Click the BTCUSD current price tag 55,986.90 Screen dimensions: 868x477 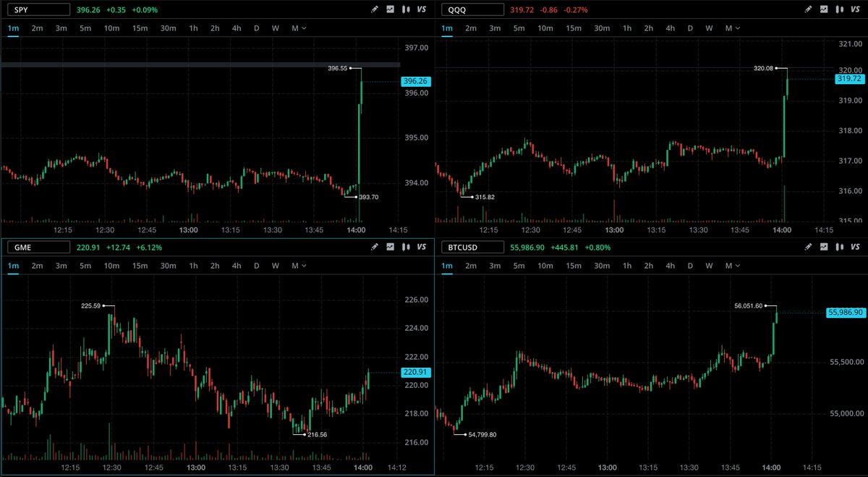(846, 312)
